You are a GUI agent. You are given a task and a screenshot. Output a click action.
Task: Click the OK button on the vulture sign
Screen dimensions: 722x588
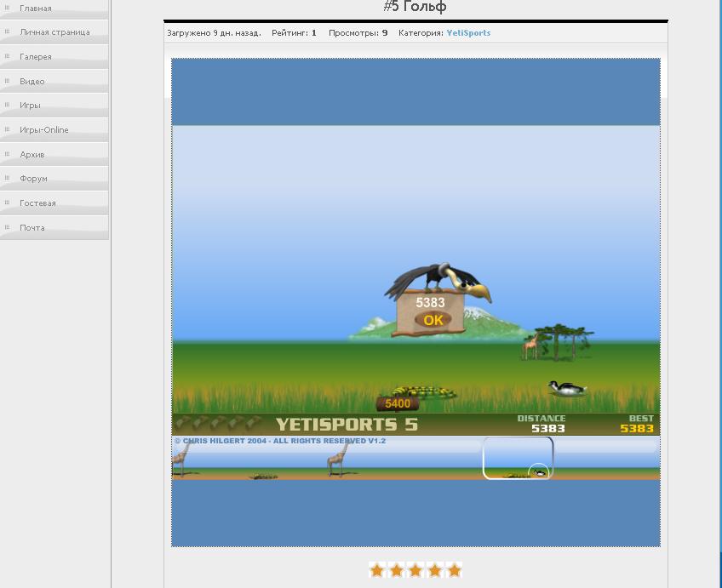pyautogui.click(x=433, y=320)
